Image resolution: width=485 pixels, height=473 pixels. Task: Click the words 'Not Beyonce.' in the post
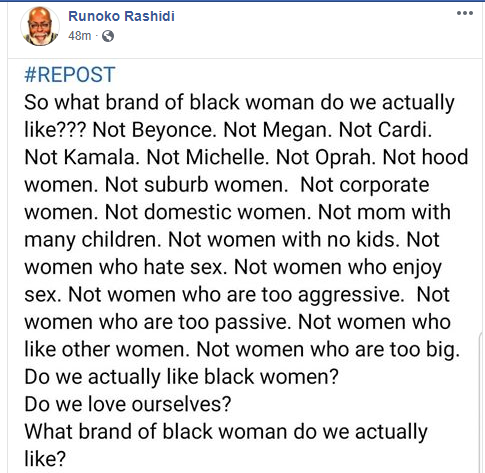point(154,130)
